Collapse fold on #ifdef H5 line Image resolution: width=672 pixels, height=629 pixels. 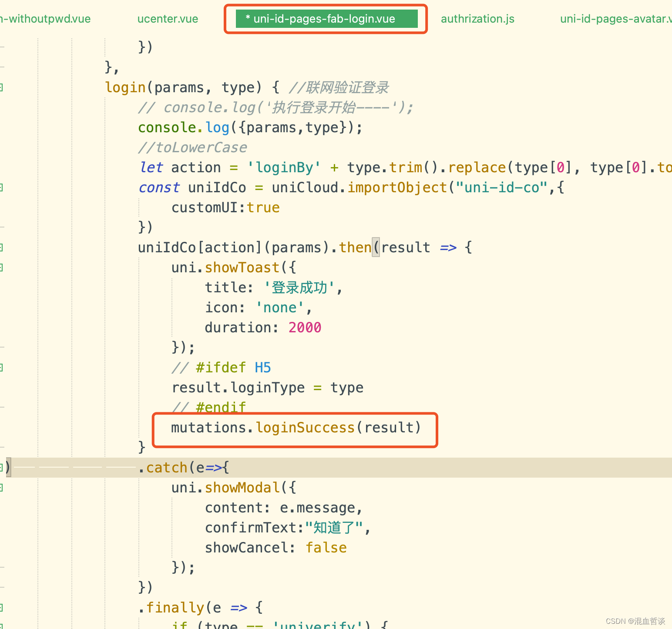[1, 368]
